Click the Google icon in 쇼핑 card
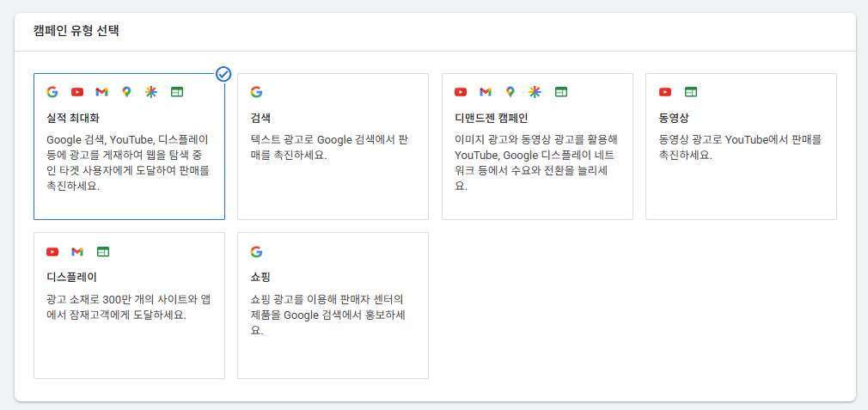This screenshot has height=410, width=868. pos(256,253)
